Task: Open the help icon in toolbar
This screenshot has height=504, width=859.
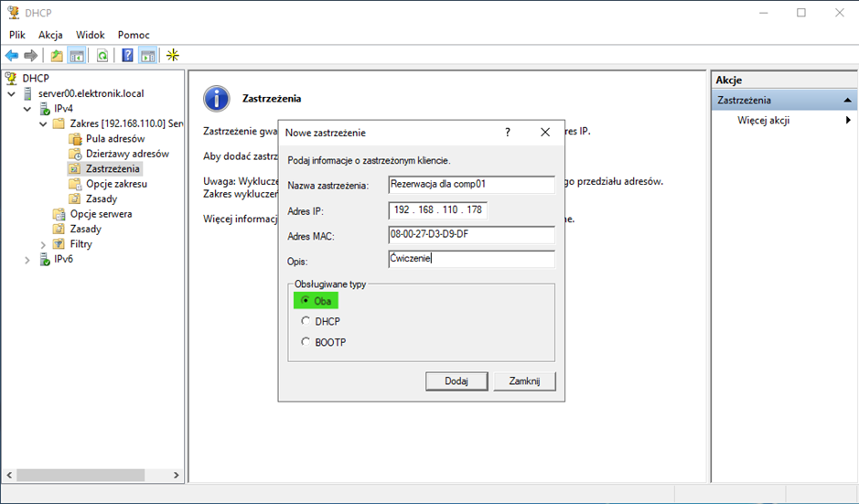Action: 127,56
